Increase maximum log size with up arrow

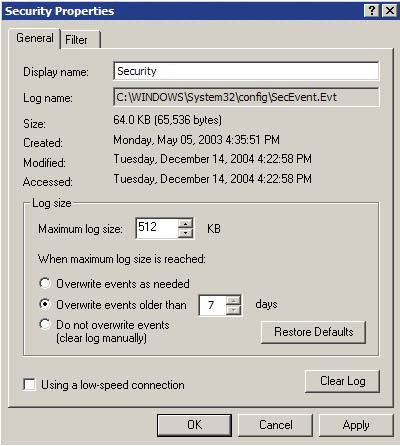pos(186,223)
